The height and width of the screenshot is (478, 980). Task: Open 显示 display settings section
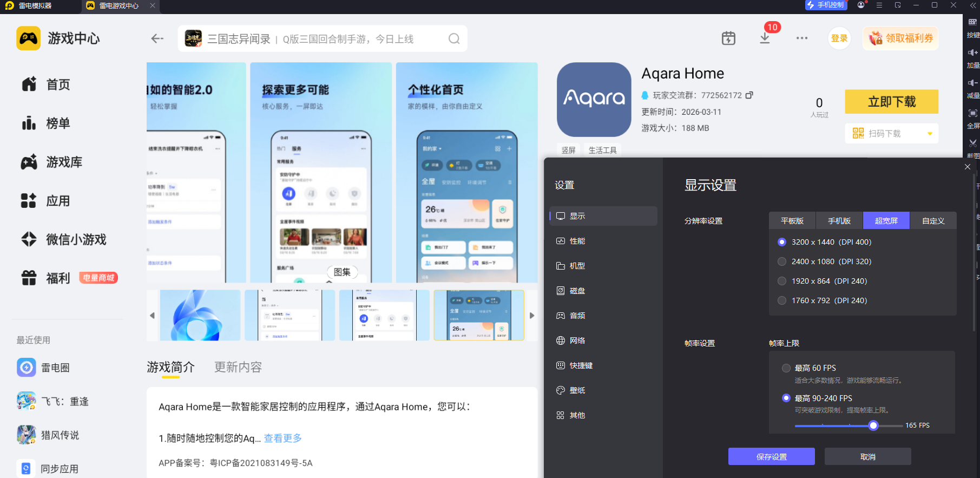[x=603, y=216]
